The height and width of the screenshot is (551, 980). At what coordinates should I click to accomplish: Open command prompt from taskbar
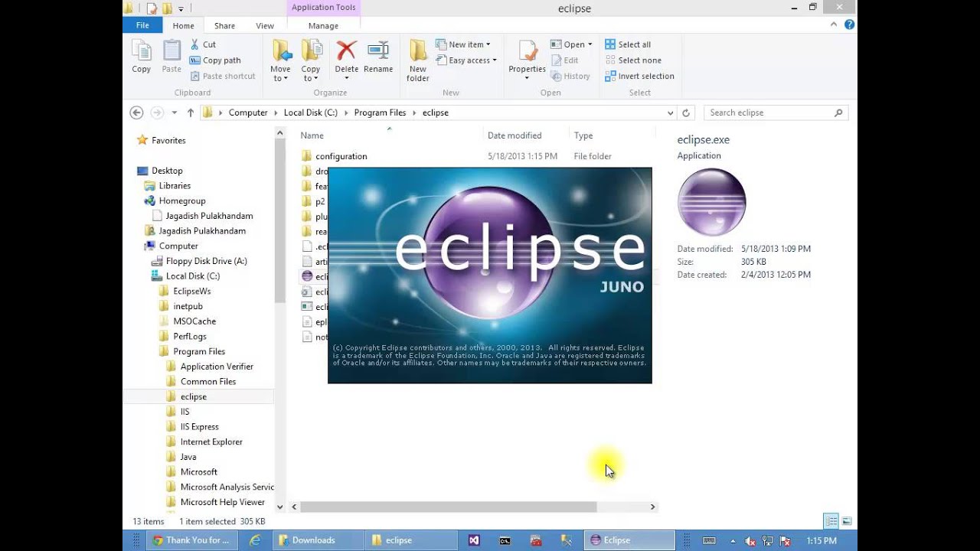[x=505, y=540]
